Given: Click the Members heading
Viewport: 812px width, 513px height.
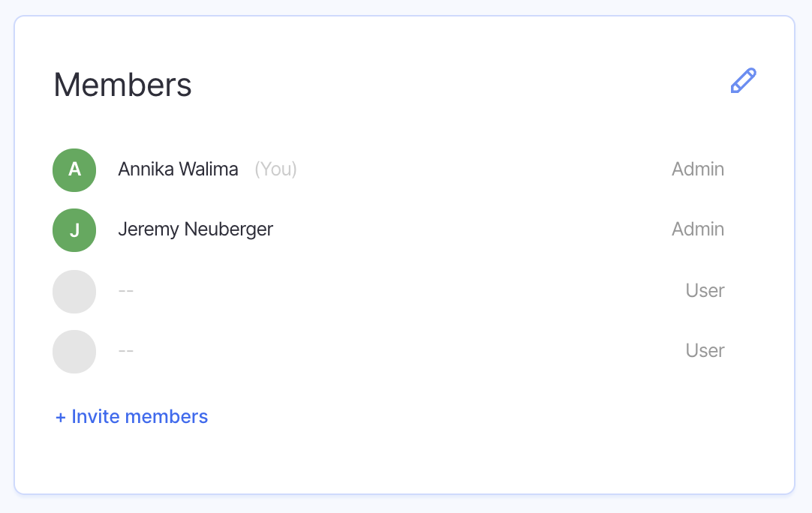Looking at the screenshot, I should (x=123, y=85).
